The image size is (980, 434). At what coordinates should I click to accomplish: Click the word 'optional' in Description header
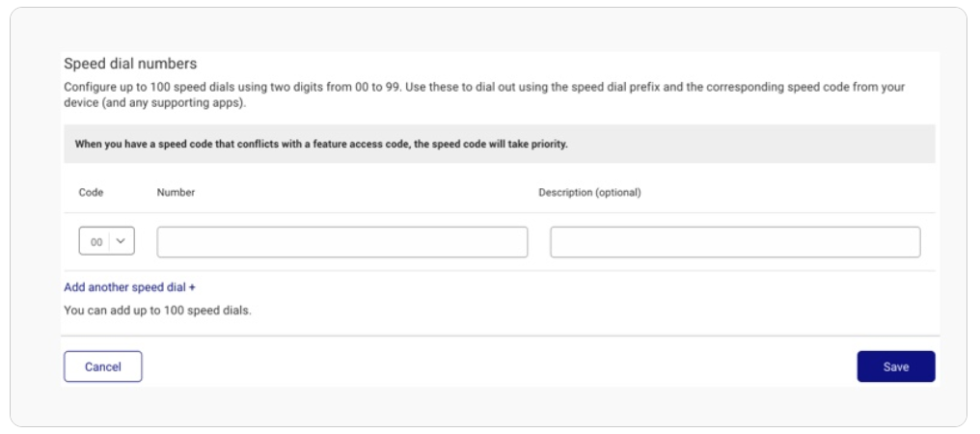coord(617,193)
